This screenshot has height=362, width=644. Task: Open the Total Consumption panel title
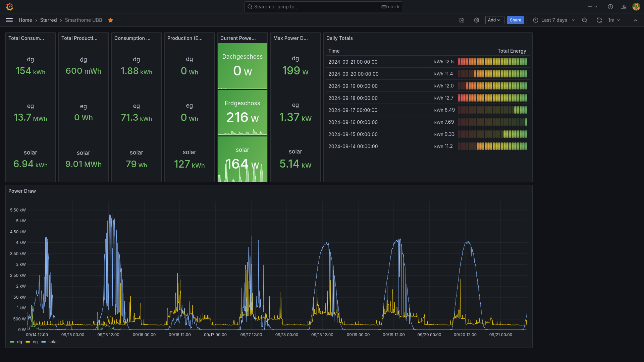click(x=26, y=38)
